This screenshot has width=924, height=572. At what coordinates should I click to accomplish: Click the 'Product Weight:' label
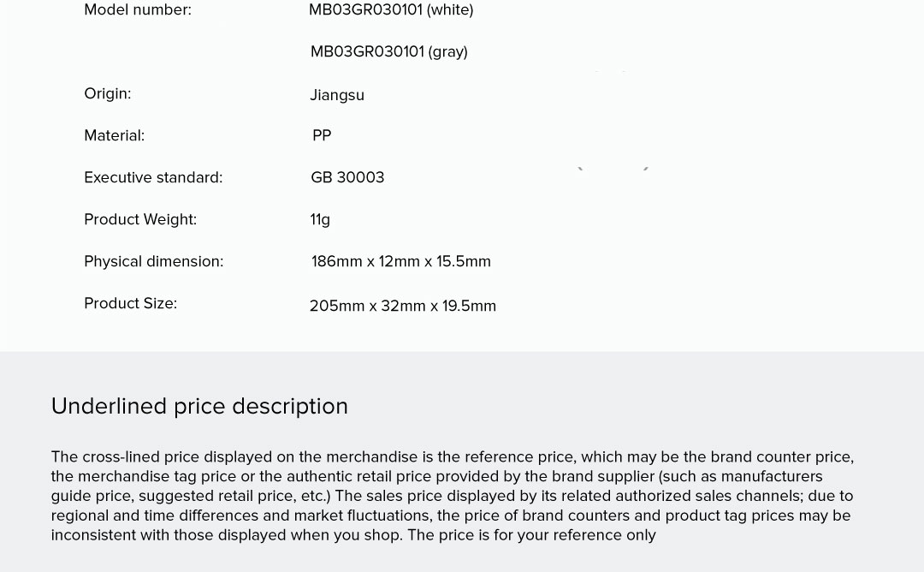(x=140, y=220)
